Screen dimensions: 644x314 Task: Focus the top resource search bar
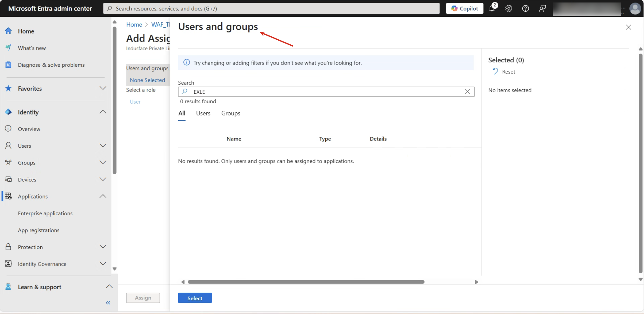[x=271, y=8]
